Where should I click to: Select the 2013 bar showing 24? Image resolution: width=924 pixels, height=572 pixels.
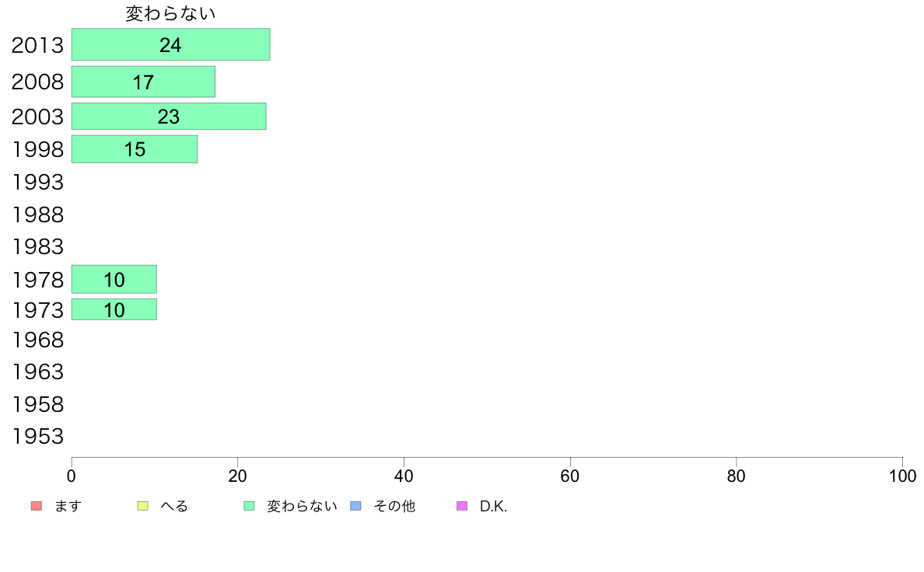[x=171, y=44]
